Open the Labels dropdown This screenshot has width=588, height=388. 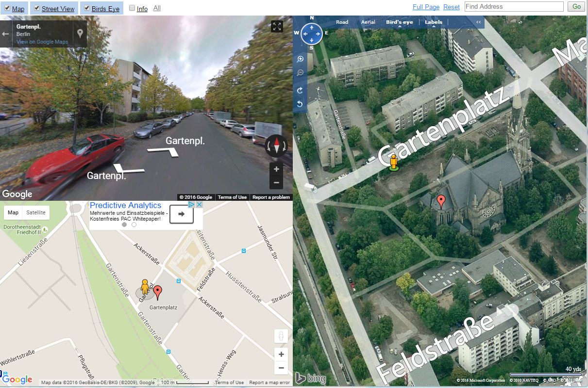tap(434, 22)
